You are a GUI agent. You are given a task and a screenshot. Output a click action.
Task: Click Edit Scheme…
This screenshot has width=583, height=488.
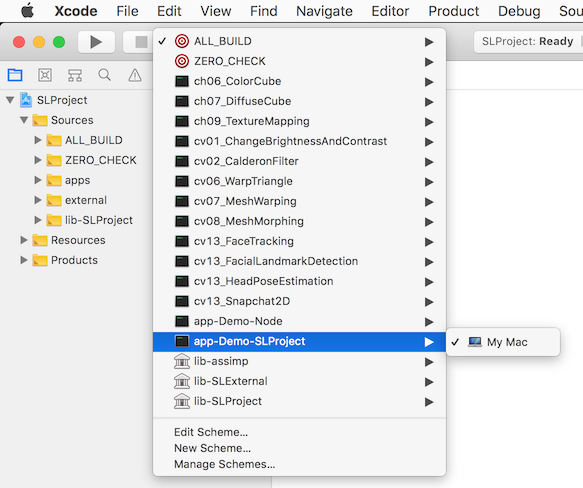pos(211,432)
